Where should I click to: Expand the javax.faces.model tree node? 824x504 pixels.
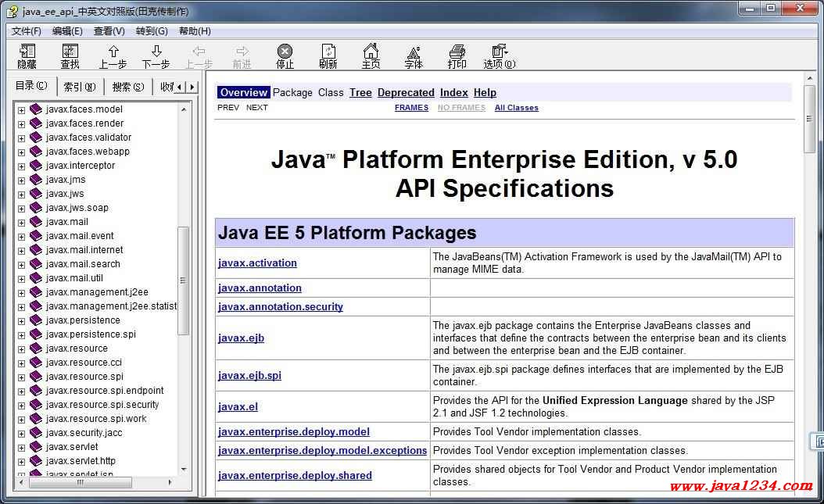tap(22, 110)
